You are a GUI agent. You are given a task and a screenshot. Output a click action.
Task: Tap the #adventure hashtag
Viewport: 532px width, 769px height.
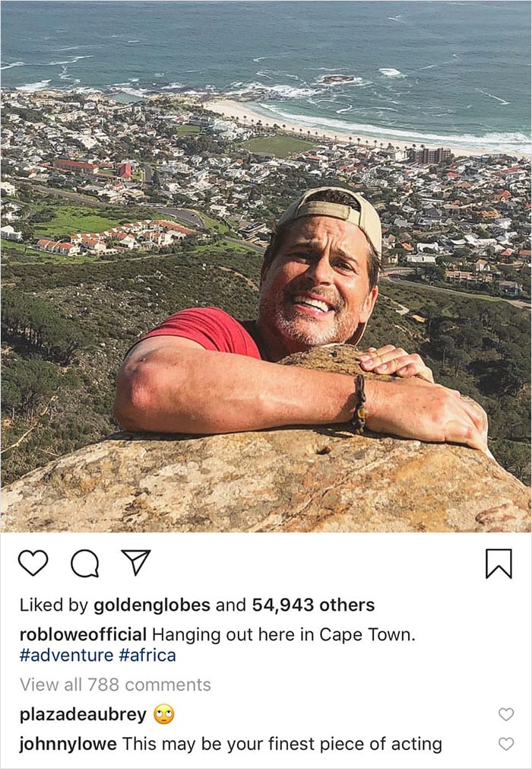(x=66, y=655)
